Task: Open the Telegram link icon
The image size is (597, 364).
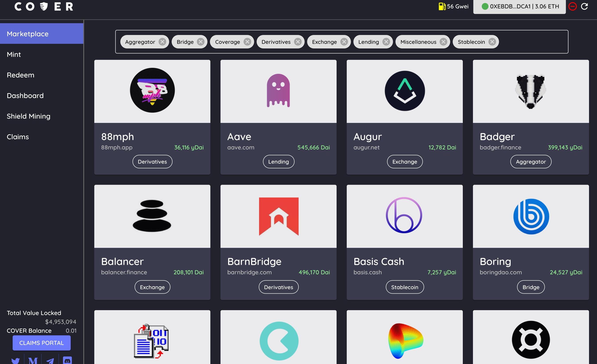Action: tap(50, 361)
